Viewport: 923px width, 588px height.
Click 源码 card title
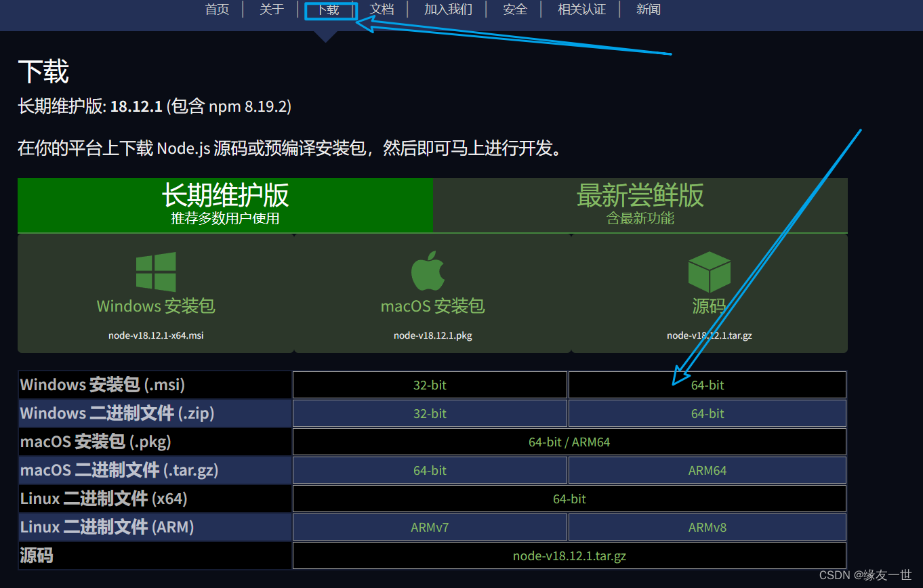pyautogui.click(x=709, y=306)
